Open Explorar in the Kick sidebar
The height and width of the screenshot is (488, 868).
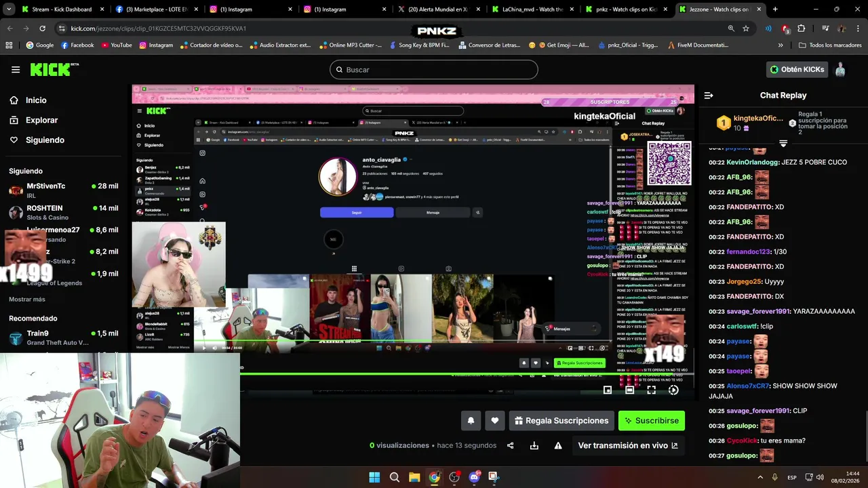(41, 120)
